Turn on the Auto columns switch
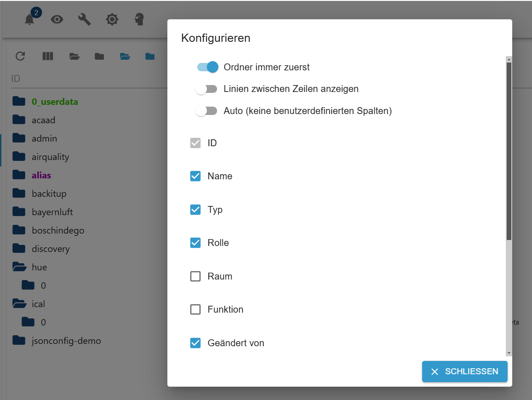This screenshot has height=400, width=532. pos(206,111)
